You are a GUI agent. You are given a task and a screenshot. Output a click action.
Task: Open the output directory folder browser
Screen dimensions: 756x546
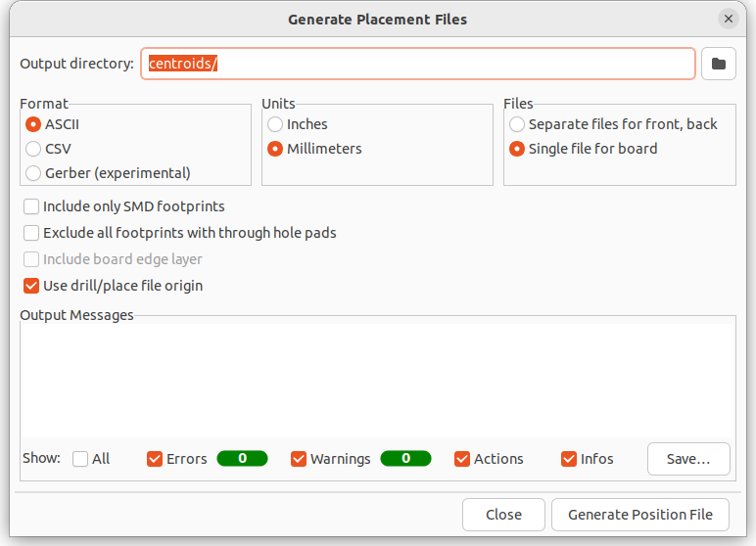pos(719,64)
